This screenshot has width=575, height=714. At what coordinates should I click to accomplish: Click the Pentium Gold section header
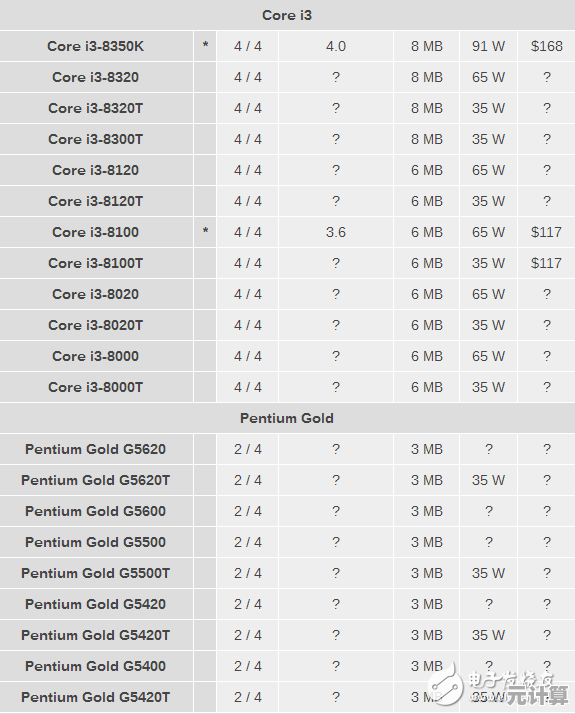(x=287, y=418)
